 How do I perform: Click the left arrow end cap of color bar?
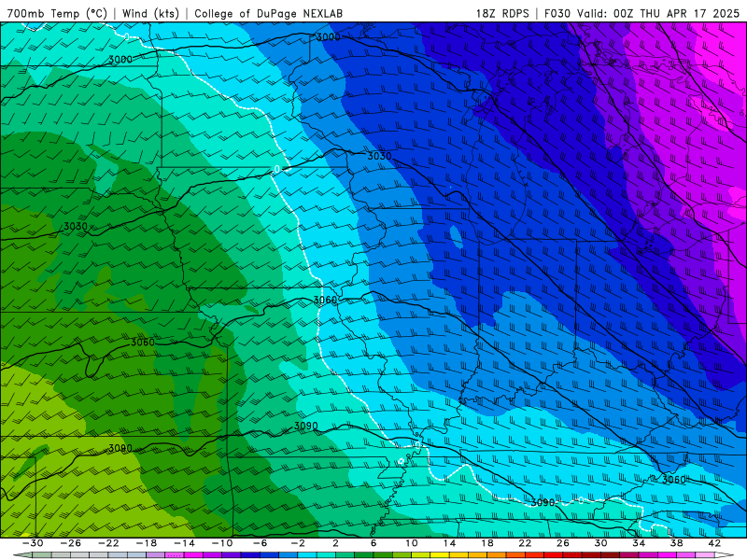pos(22,555)
